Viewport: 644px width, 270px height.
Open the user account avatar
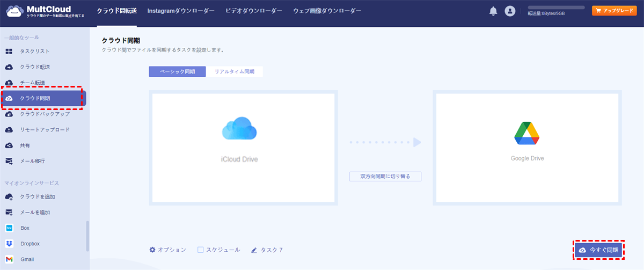(510, 11)
